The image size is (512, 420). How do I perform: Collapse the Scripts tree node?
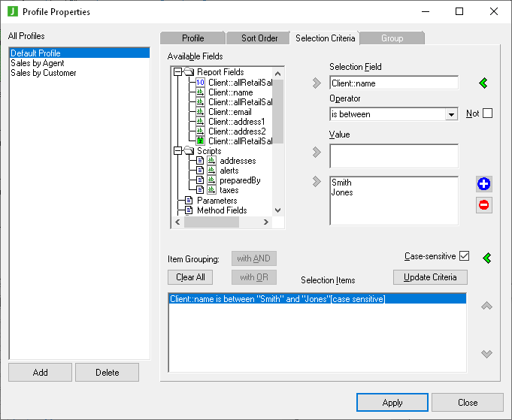178,151
